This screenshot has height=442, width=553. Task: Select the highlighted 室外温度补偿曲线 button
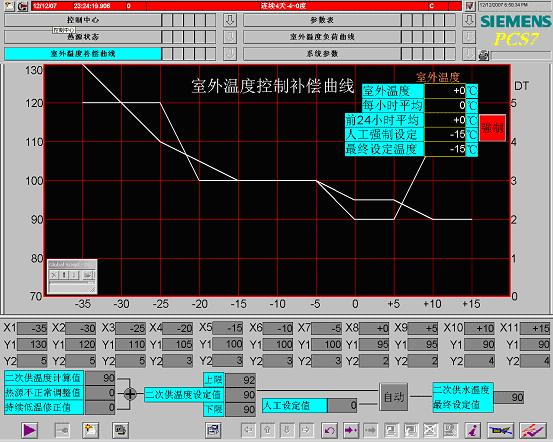click(83, 54)
